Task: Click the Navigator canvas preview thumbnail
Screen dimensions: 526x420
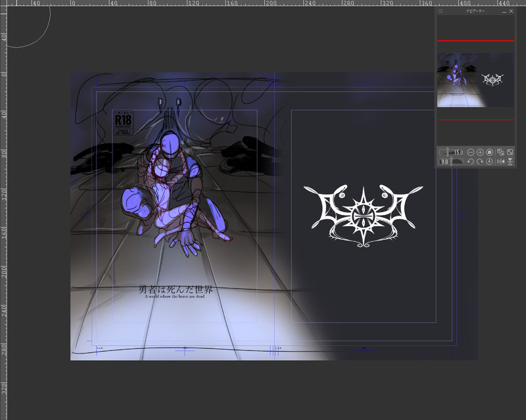Action: click(x=475, y=80)
